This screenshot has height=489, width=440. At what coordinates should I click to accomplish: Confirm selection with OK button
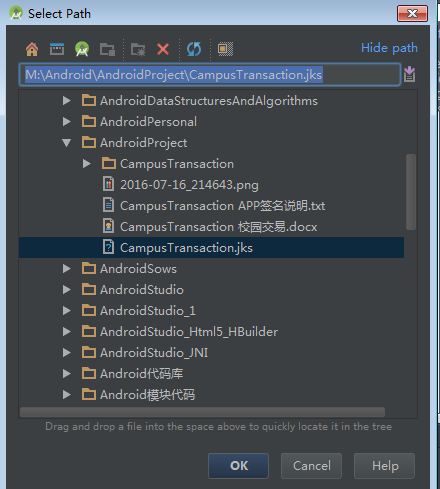[238, 466]
